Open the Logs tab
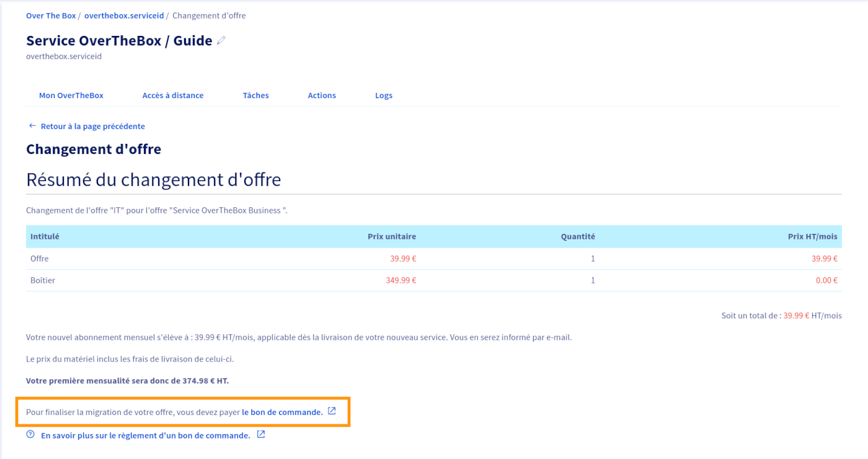This screenshot has height=459, width=868. tap(384, 96)
